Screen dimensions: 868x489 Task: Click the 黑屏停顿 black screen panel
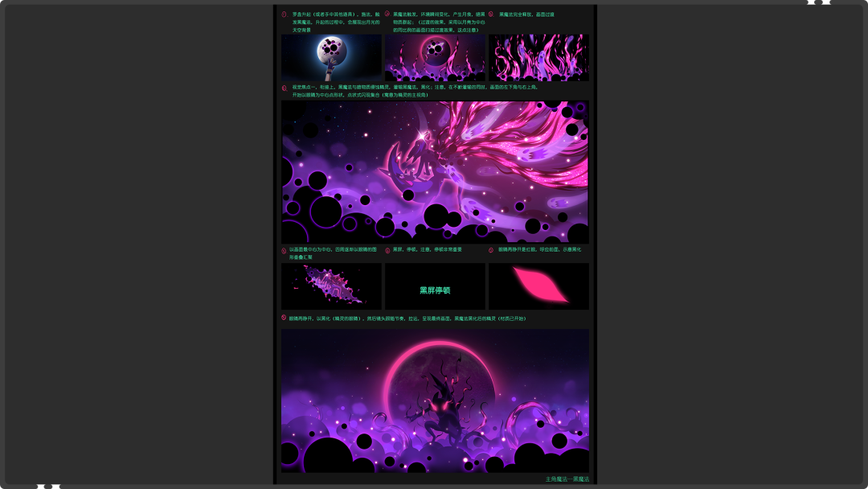tap(435, 287)
